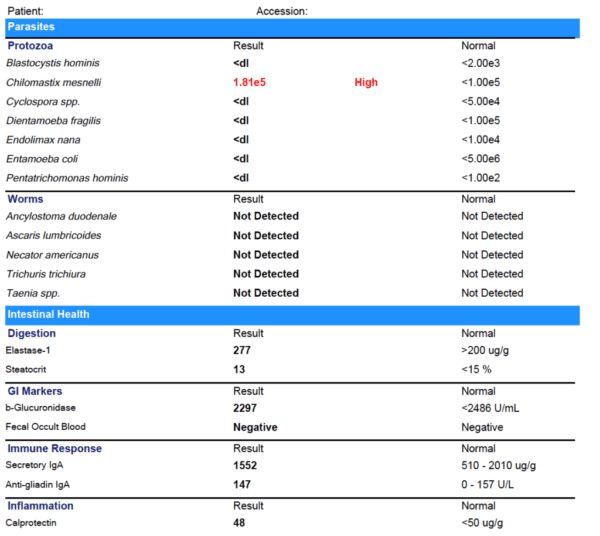Click the red 1.81e5 Chilomastix result
Screen dimensions: 600x536
click(249, 82)
